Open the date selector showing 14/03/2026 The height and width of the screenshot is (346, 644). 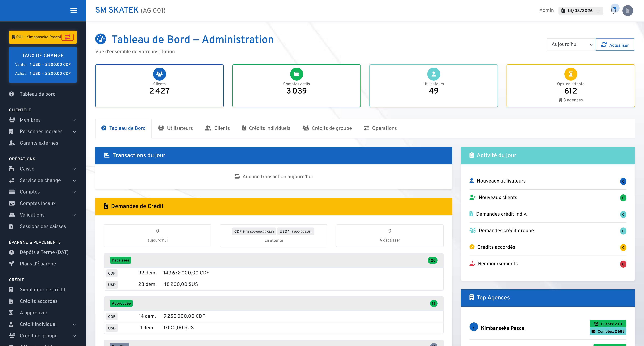580,10
